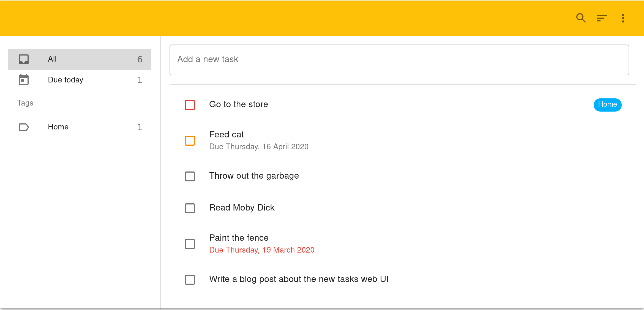Image resolution: width=644 pixels, height=310 pixels.
Task: Click the tag icon beside Home
Action: [x=24, y=127]
